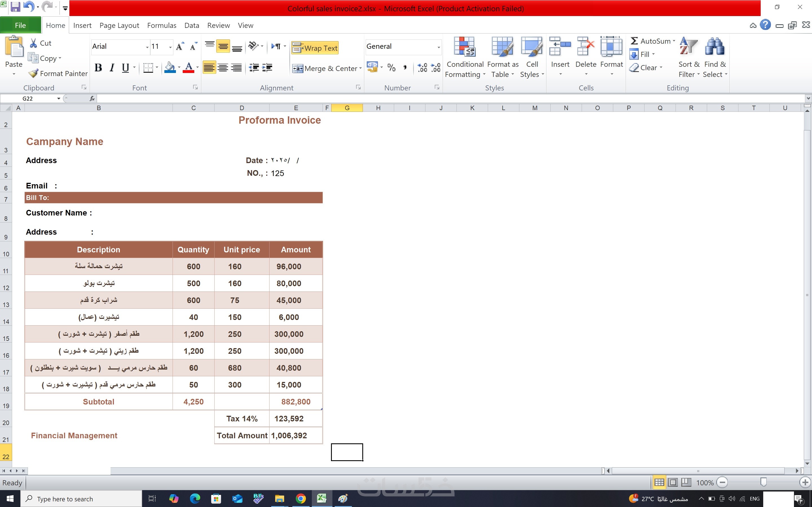Open the Name Box dropdown arrow
812x507 pixels.
(59, 98)
